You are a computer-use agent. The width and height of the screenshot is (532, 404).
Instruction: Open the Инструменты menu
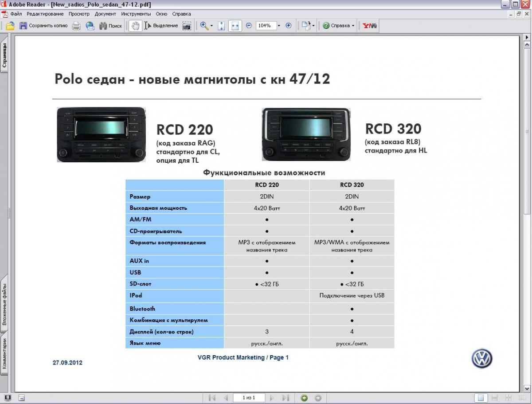pyautogui.click(x=136, y=14)
